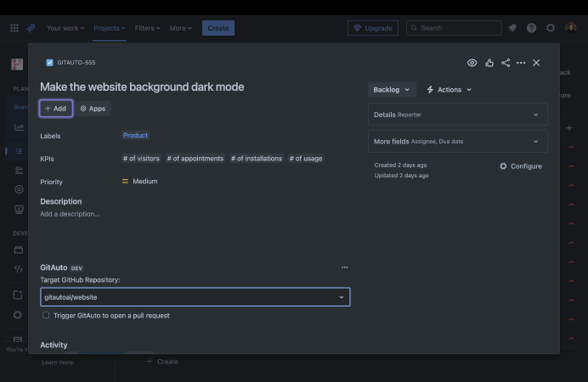Click the Add a description field
Image resolution: width=588 pixels, height=382 pixels.
pyautogui.click(x=70, y=214)
